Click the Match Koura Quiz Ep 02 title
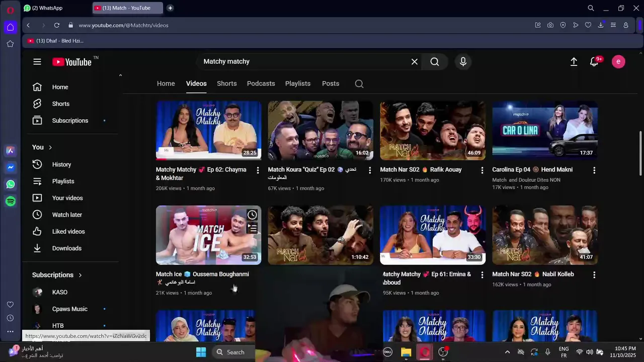 point(312,173)
